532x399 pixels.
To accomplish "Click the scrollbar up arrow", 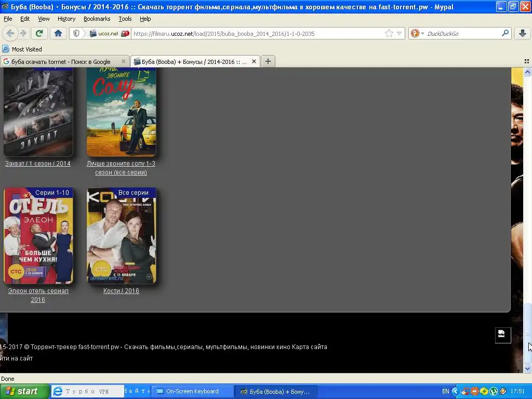I will [527, 72].
